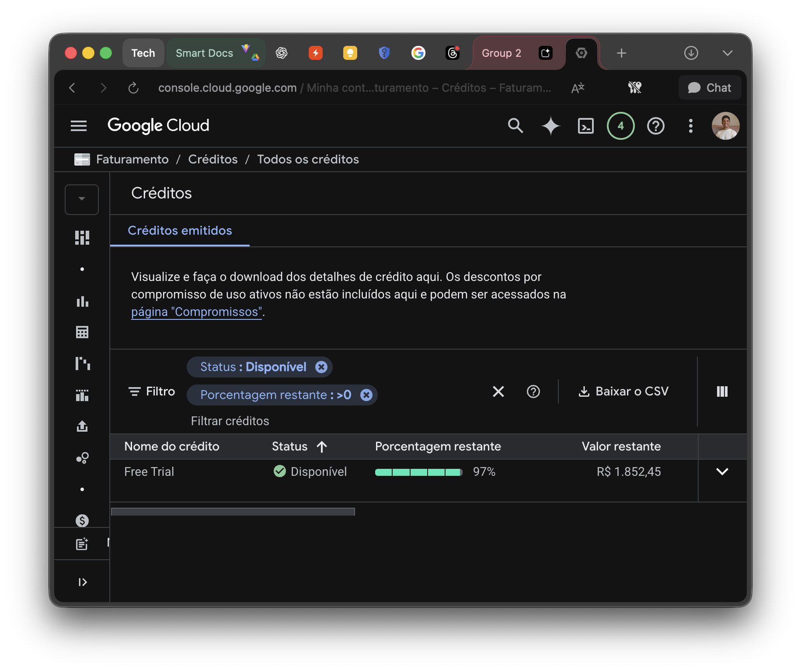Open the ChatGPT browser tab
801x672 pixels.
point(282,53)
